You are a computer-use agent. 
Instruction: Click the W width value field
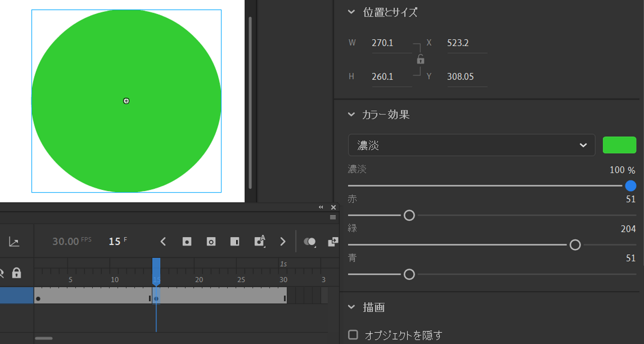(x=391, y=43)
